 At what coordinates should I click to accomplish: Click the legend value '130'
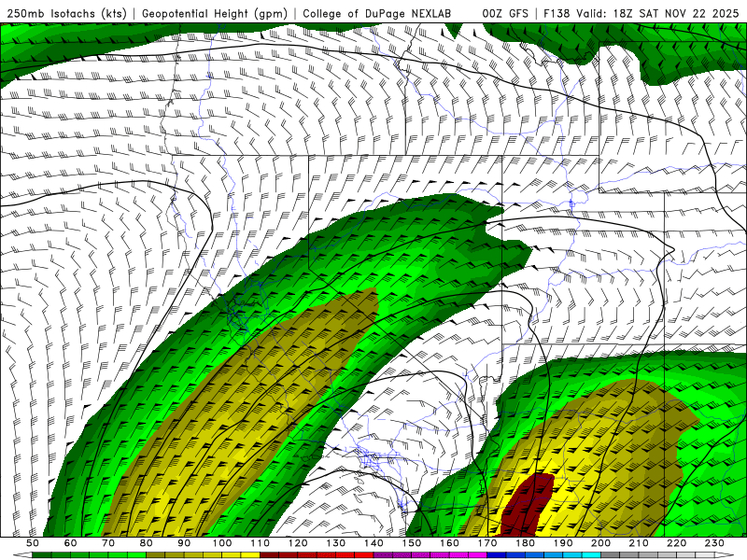pyautogui.click(x=336, y=543)
